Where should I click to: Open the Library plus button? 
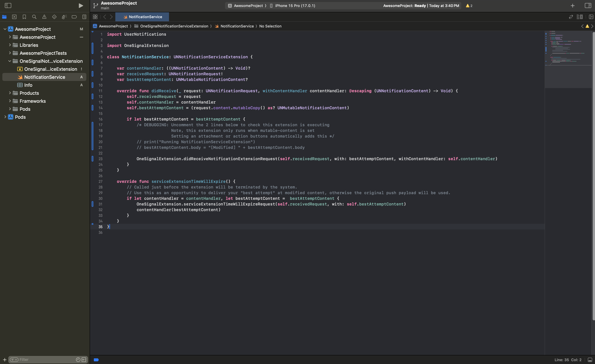(x=572, y=5)
